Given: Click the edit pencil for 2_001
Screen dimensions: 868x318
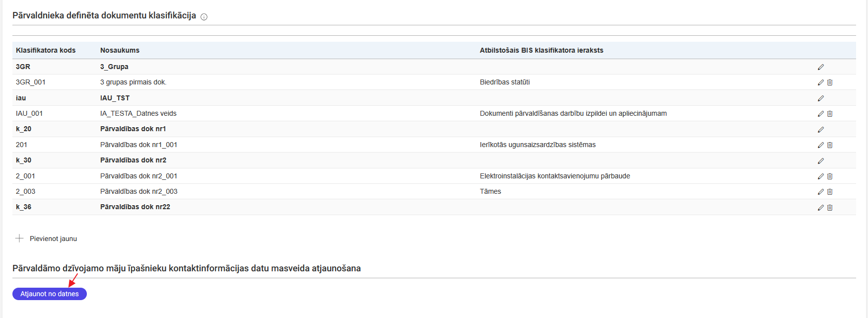Looking at the screenshot, I should tap(820, 176).
